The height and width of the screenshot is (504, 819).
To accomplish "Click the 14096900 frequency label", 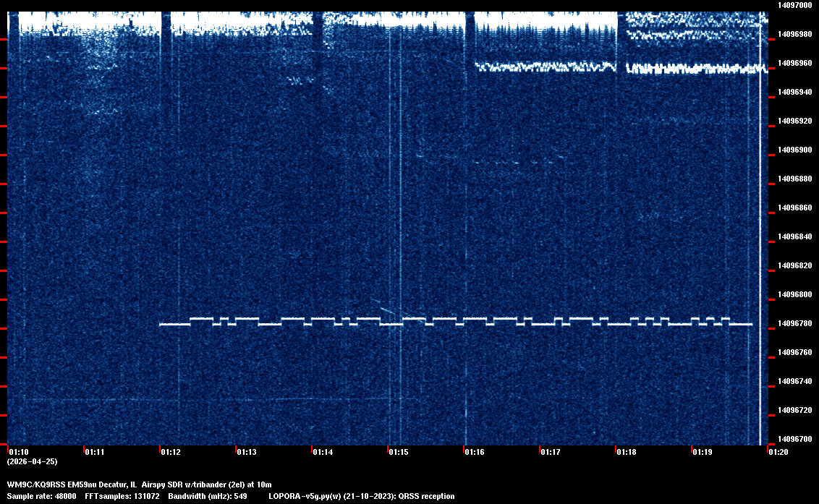I will click(795, 150).
